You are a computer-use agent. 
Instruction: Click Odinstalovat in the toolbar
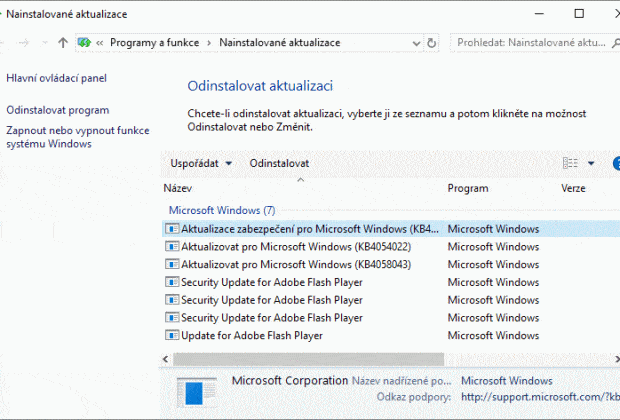click(279, 163)
